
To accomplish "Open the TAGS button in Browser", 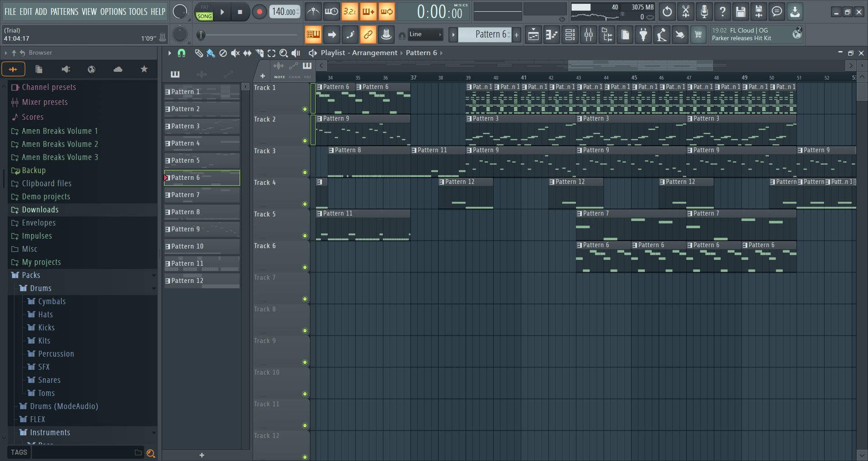I will tap(19, 452).
